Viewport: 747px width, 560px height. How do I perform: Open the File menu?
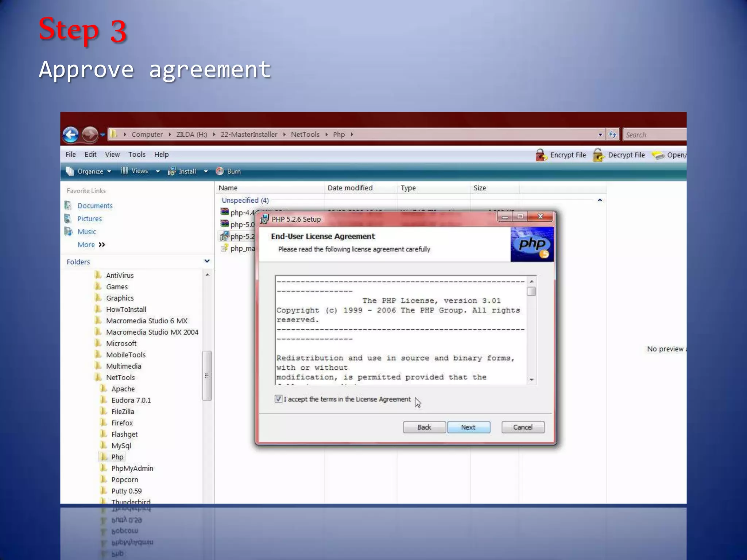pos(71,155)
